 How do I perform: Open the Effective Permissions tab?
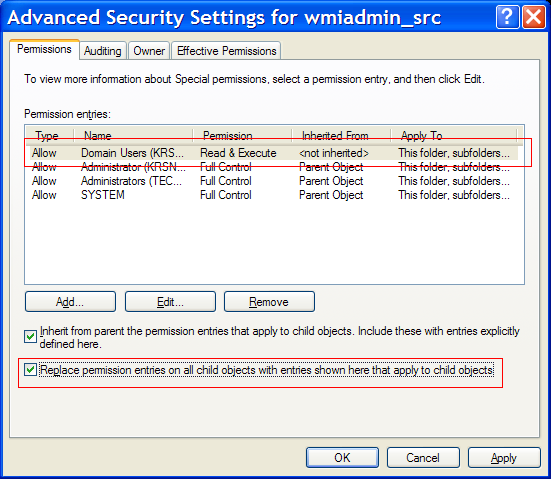(x=226, y=51)
